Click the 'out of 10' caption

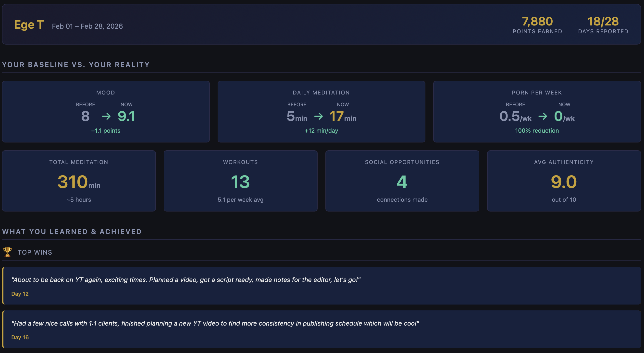point(564,200)
